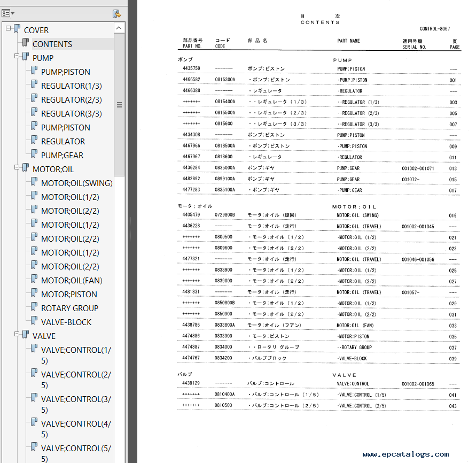
Task: Click the bookmarks scrollbar up arrow
Action: 119,28
